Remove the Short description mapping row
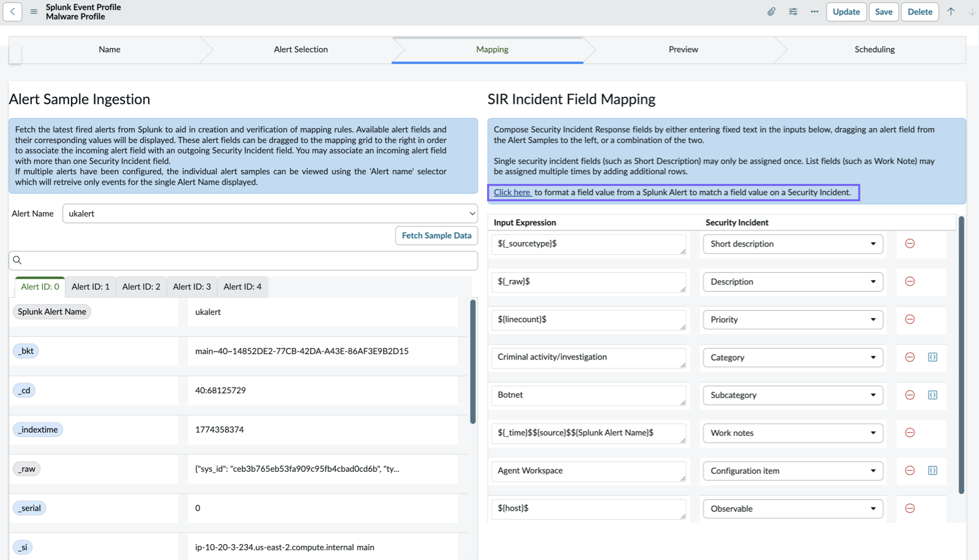Screen dimensions: 979x560 [x=910, y=243]
